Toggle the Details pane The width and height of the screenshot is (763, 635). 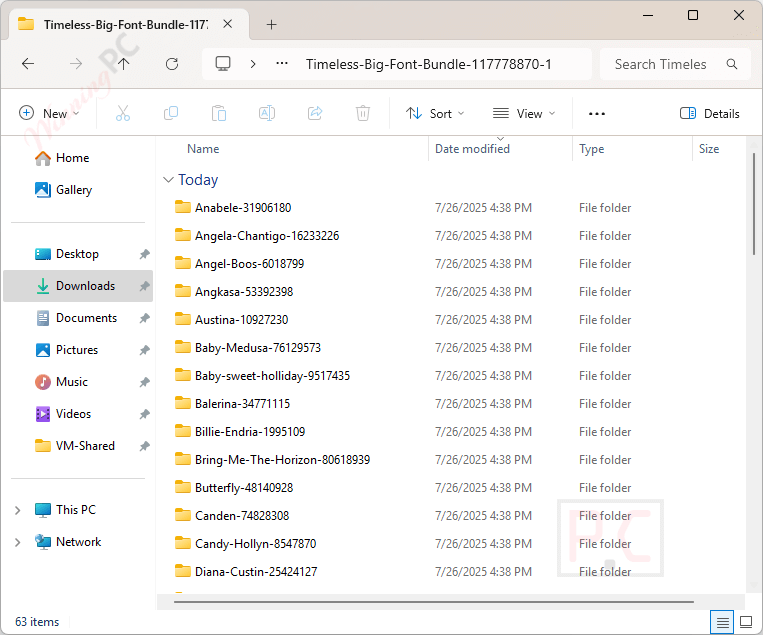point(709,113)
